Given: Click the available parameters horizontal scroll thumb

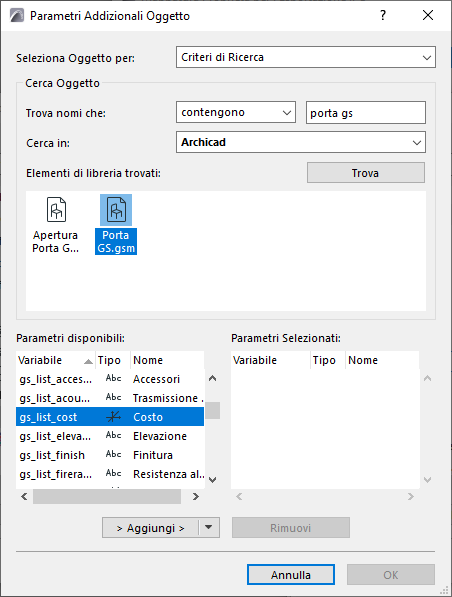Looking at the screenshot, I should (x=107, y=496).
